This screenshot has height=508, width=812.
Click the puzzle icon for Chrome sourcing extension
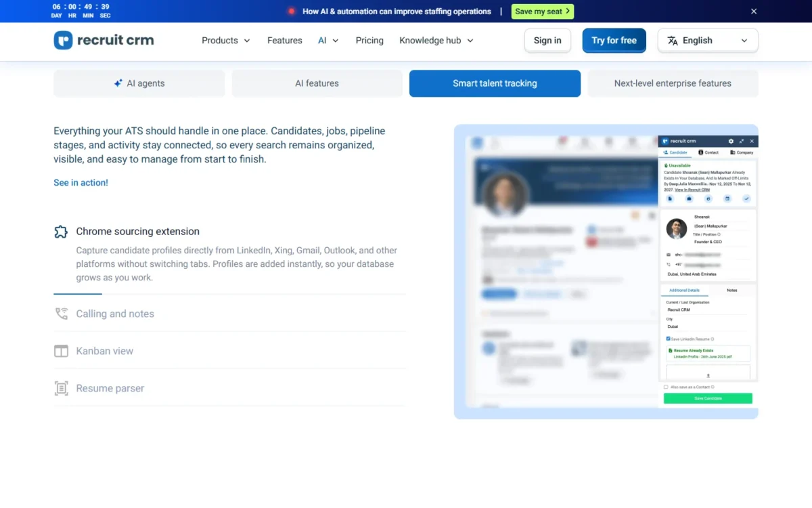[x=61, y=232]
